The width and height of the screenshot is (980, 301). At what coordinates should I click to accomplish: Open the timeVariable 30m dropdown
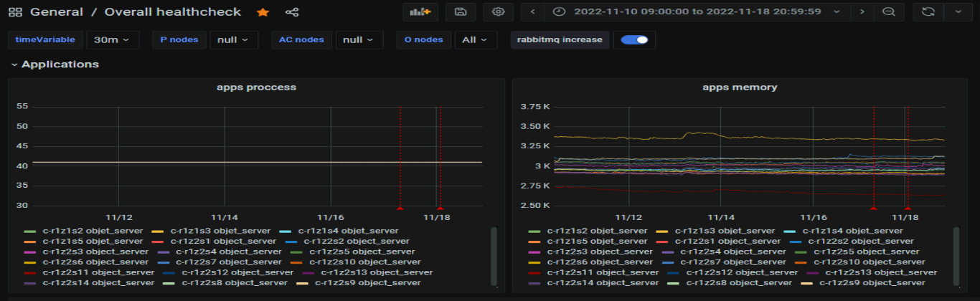tap(113, 40)
